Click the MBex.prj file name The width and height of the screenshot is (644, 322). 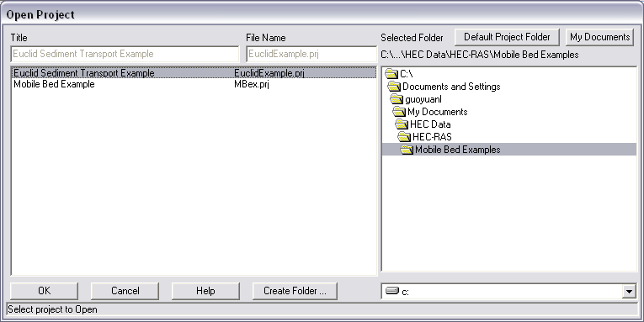tap(252, 85)
